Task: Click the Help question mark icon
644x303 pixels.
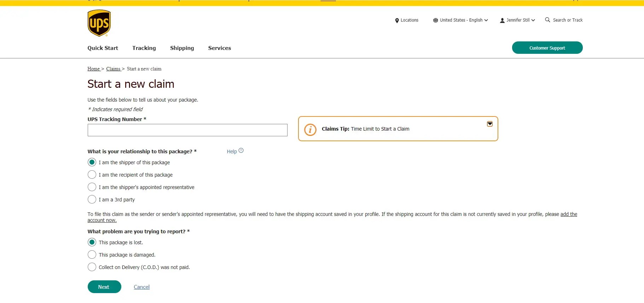Action: [241, 150]
